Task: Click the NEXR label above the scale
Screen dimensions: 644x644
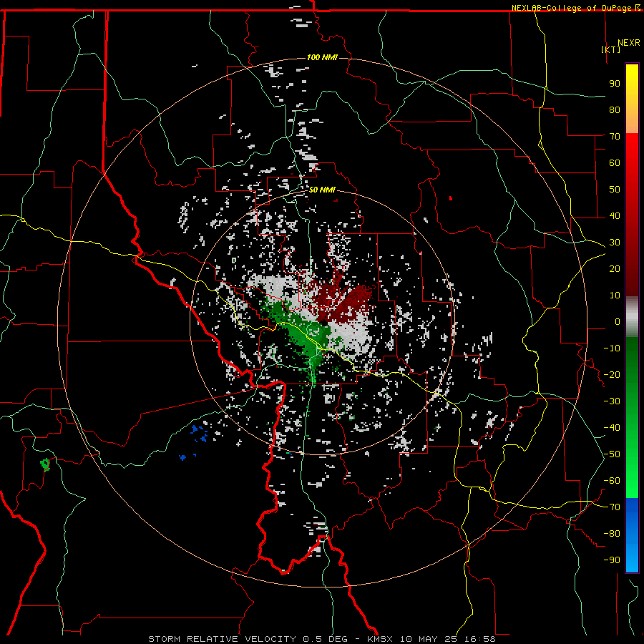Action: [628, 43]
